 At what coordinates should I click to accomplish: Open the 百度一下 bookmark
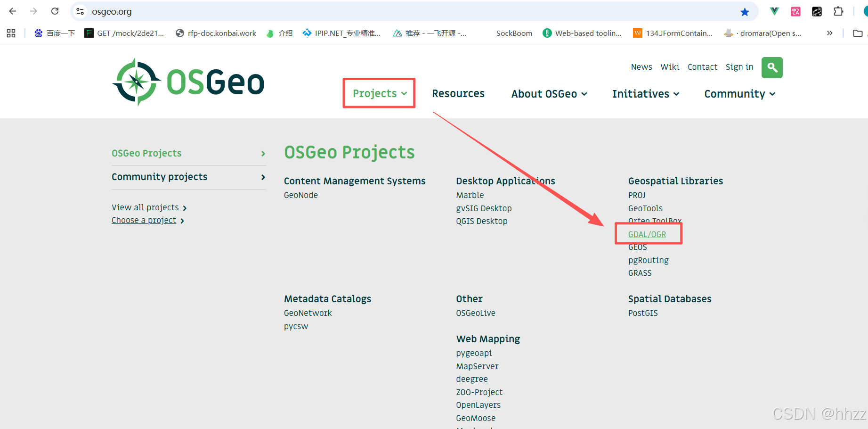pos(55,33)
